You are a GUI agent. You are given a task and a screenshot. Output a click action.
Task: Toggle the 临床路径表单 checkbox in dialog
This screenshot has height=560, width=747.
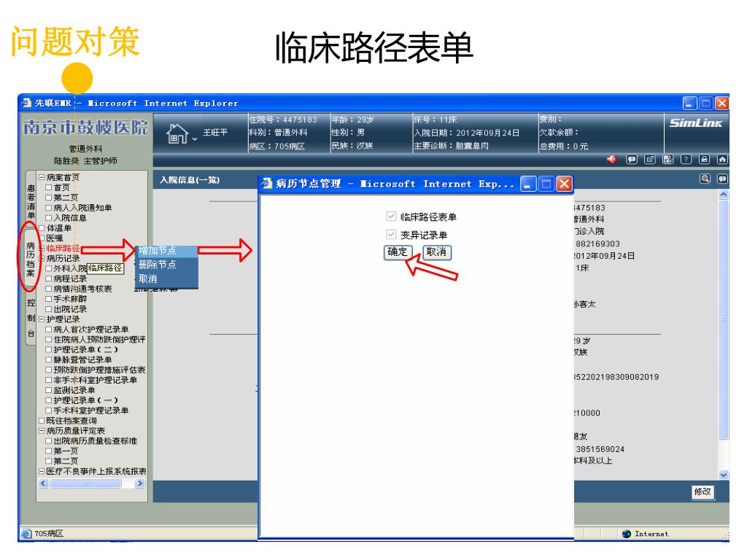(391, 217)
